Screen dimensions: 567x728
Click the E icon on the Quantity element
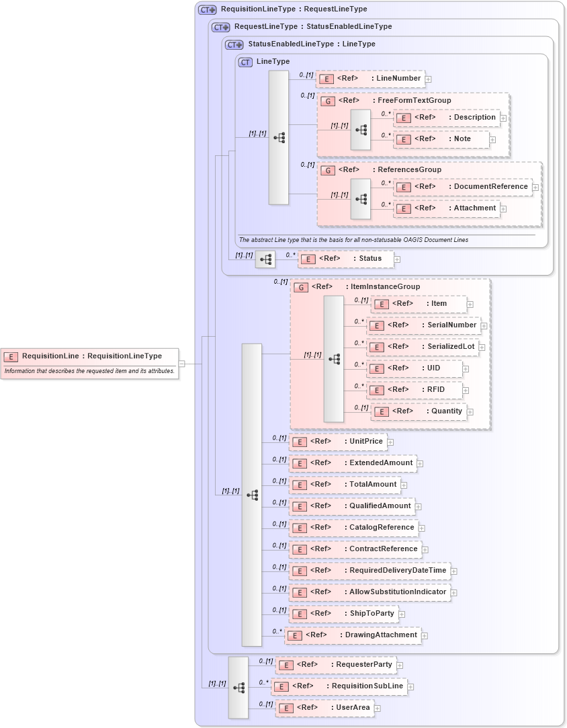click(x=380, y=411)
